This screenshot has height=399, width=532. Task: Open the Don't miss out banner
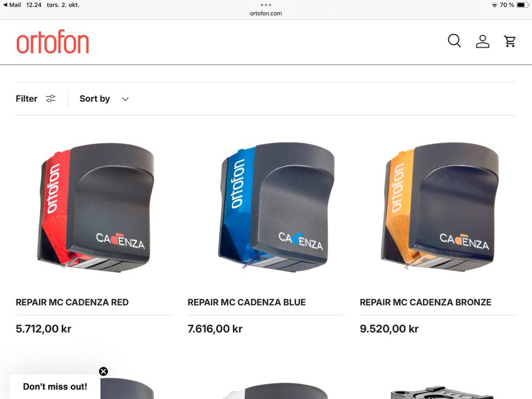pos(55,386)
